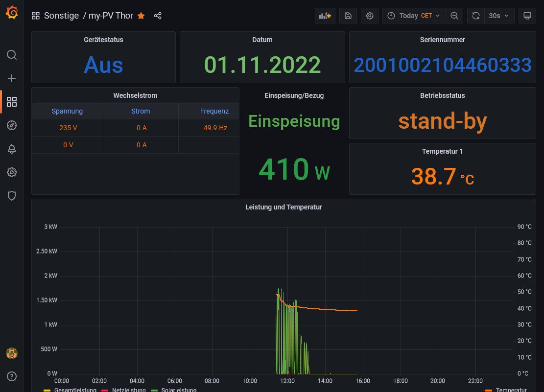
Task: Click the Add panel button
Action: click(x=325, y=16)
